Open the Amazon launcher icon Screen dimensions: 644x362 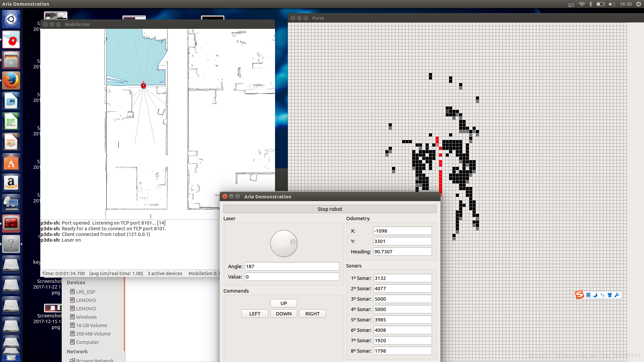pos(11,183)
